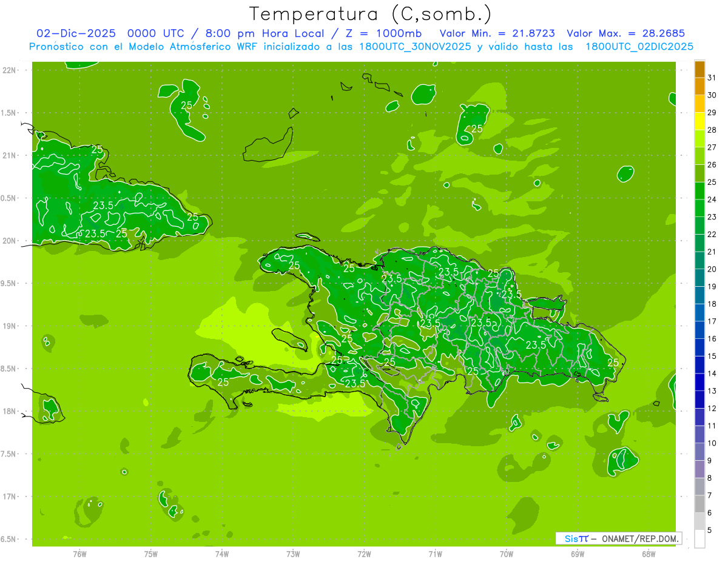Pick the yellow swatch between legend 28 and 29
728x562 pixels.
(x=699, y=121)
